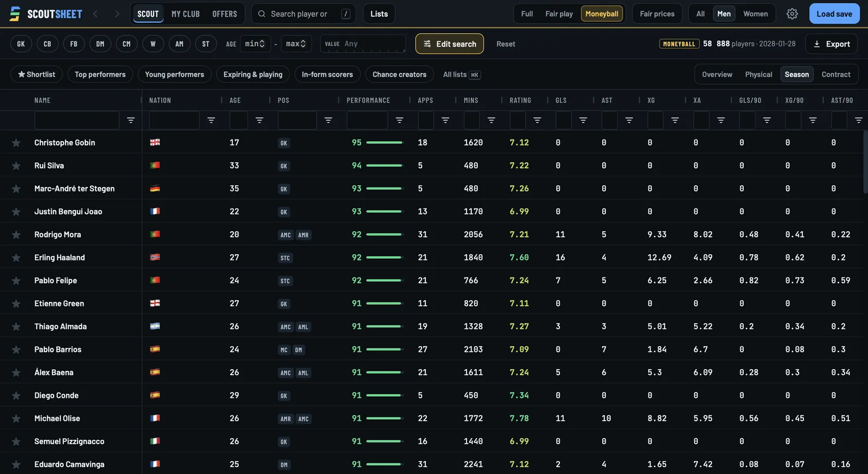The height and width of the screenshot is (474, 868).
Task: Open the Offers tab
Action: tap(225, 14)
